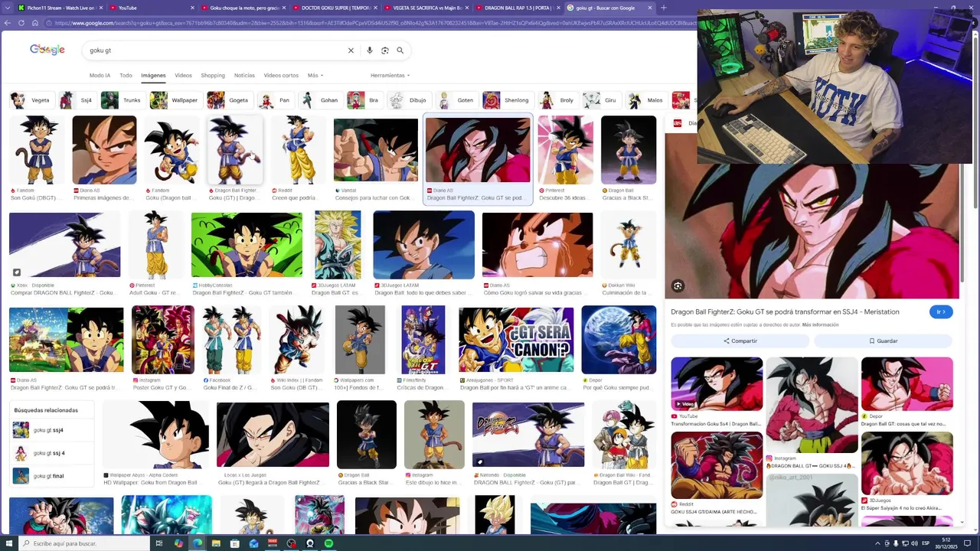980x551 pixels.
Task: Select the Shopping search tab
Action: [213, 75]
